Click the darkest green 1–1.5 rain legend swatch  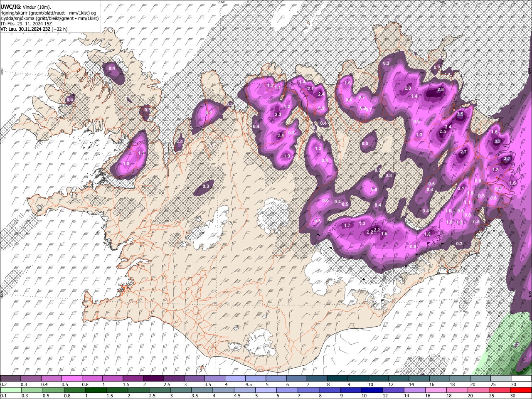pyautogui.click(x=95, y=390)
